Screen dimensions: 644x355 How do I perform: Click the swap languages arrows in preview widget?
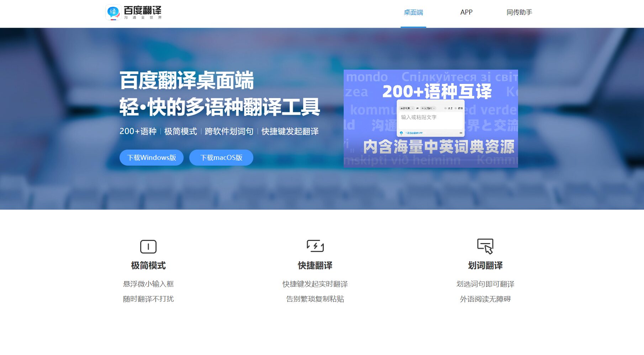pos(417,108)
